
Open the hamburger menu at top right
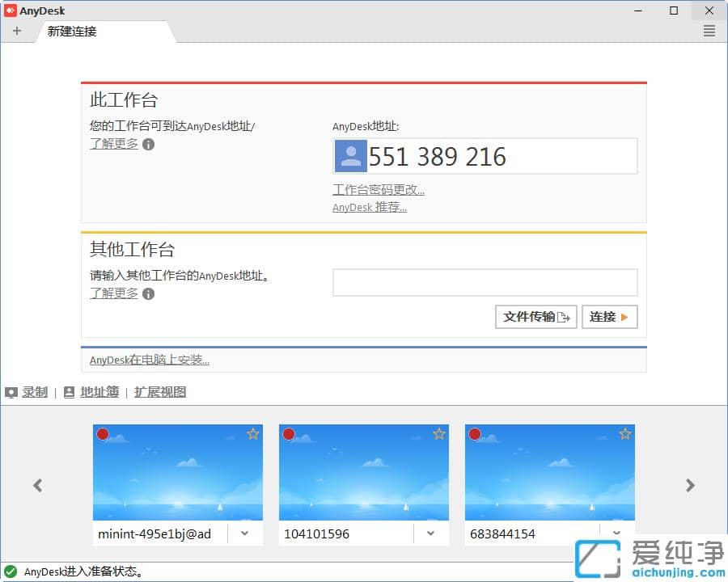[x=709, y=31]
